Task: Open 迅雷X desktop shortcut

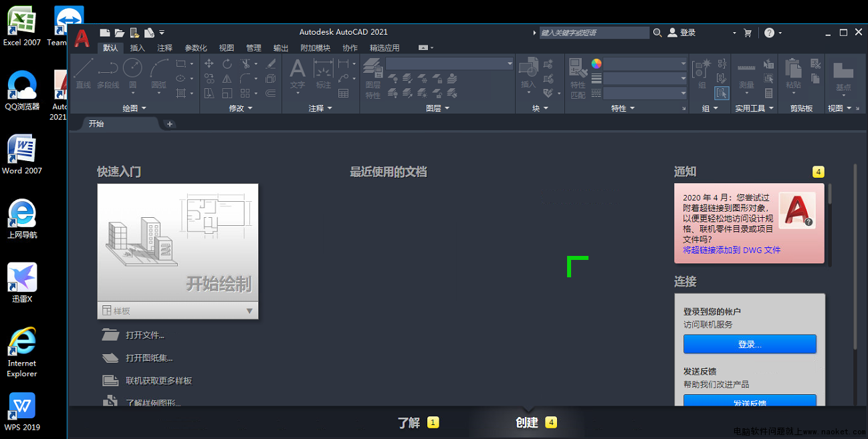Action: tap(21, 283)
